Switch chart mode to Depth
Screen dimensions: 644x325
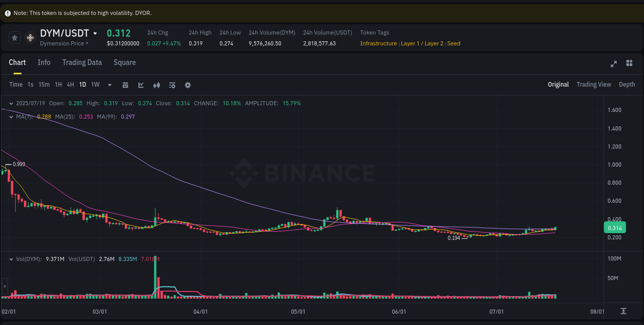[626, 84]
